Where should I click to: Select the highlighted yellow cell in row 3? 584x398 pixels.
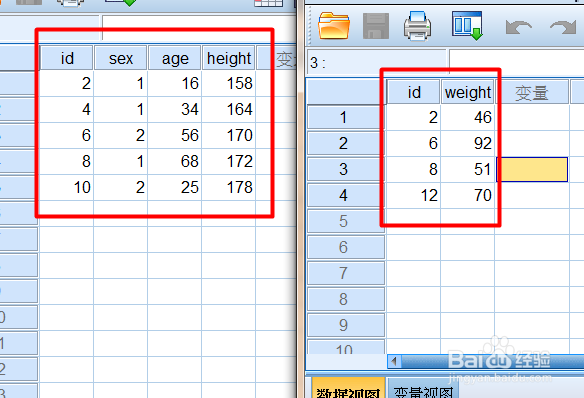(532, 169)
